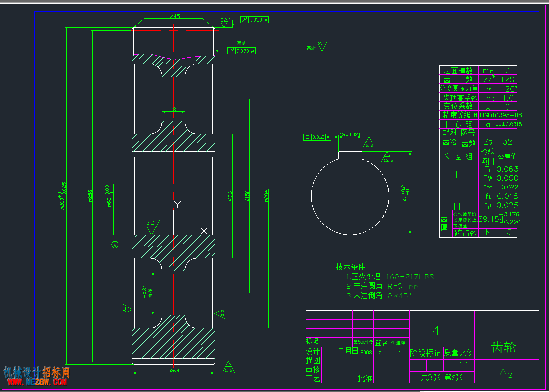Open the WWW.MEZBW.COM watermark link
This screenshot has height=392, width=549.
35,381
